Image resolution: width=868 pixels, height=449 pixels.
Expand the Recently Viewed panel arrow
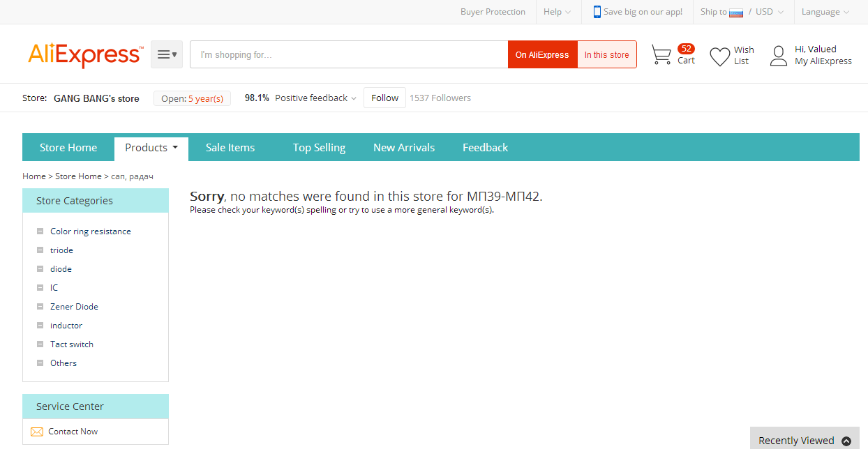pyautogui.click(x=846, y=441)
